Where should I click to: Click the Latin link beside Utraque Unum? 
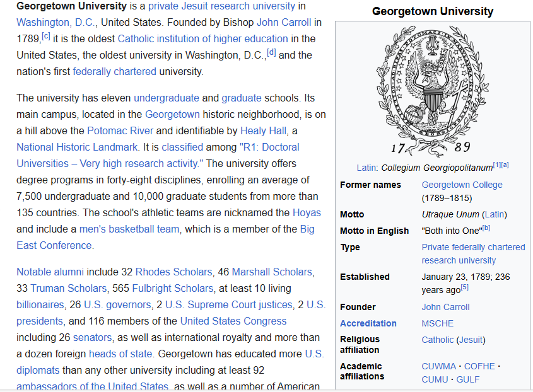(x=495, y=215)
